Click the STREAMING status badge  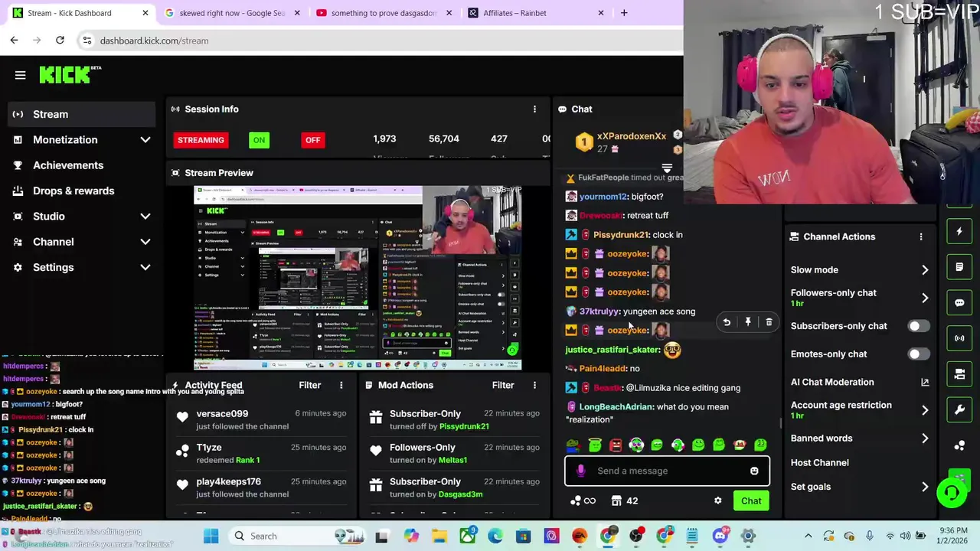(201, 140)
